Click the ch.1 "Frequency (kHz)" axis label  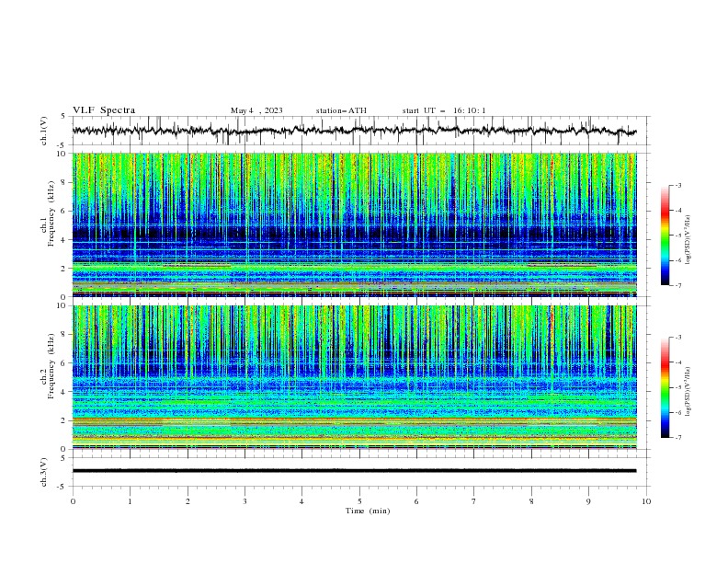pos(51,213)
